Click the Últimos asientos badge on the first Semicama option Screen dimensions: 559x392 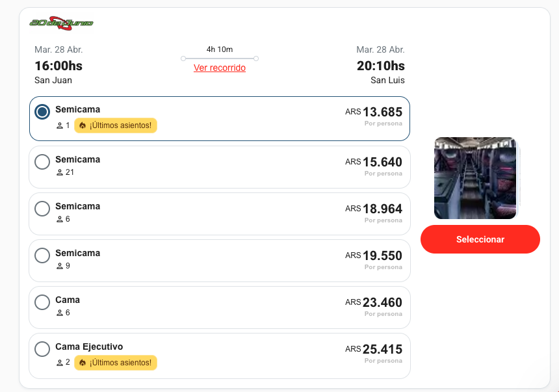[116, 125]
